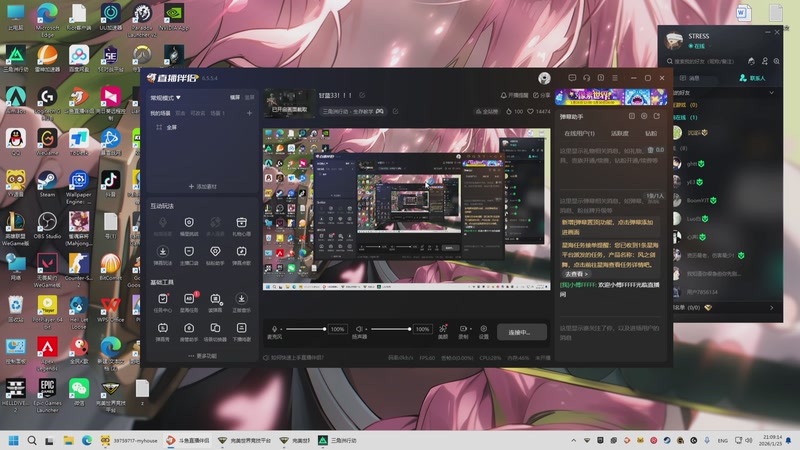Click the stream cover thumbnail
The height and width of the screenshot is (450, 800).
click(290, 103)
